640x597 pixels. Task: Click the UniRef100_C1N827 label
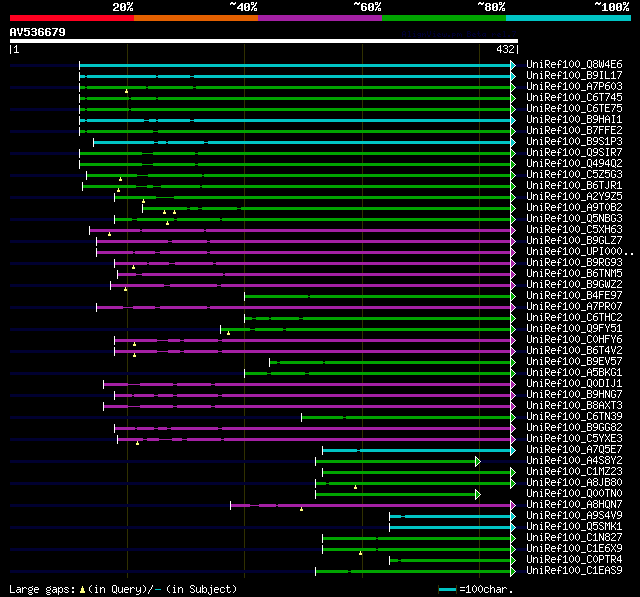pos(574,538)
